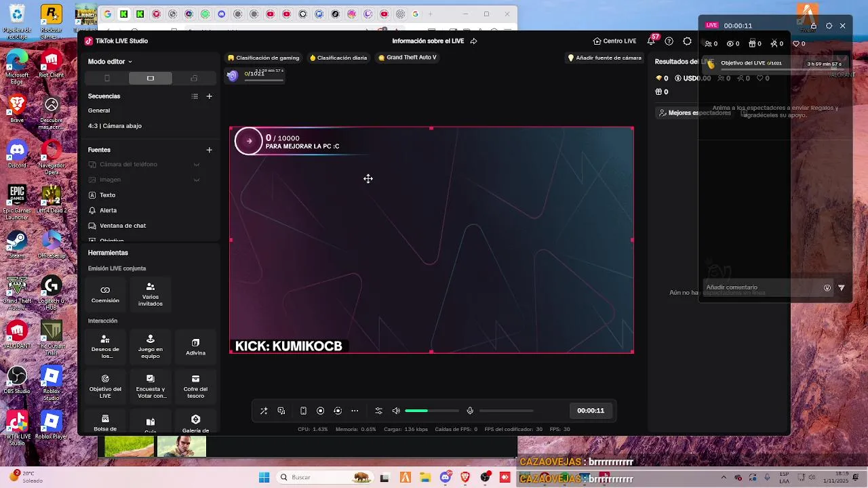
Task: Show the Cámara del teléfono source
Action: pos(197,165)
